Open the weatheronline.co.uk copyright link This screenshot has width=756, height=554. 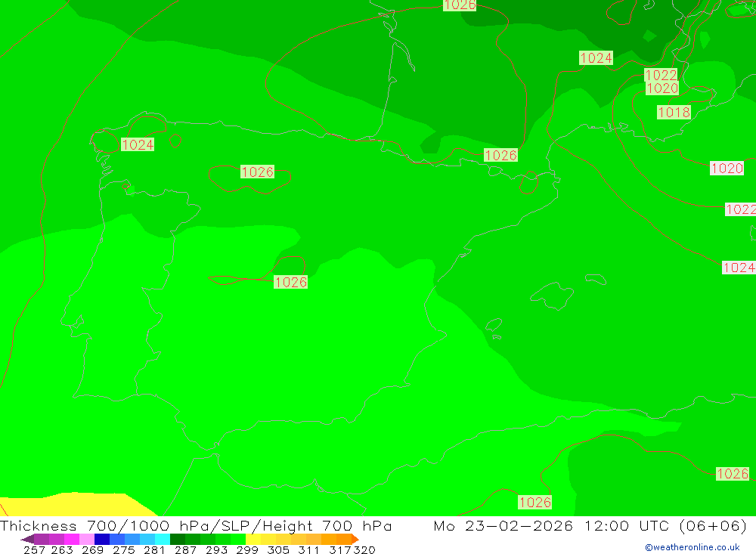click(x=692, y=547)
